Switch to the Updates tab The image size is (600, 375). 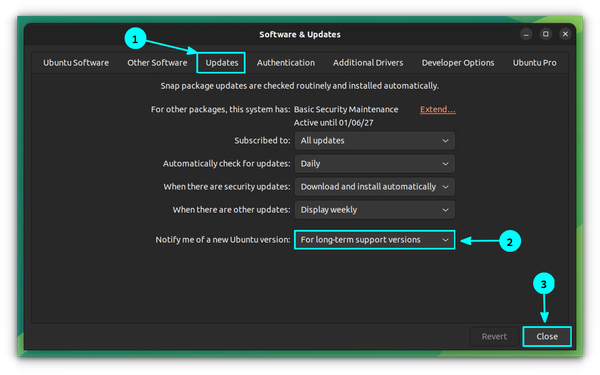coord(222,63)
